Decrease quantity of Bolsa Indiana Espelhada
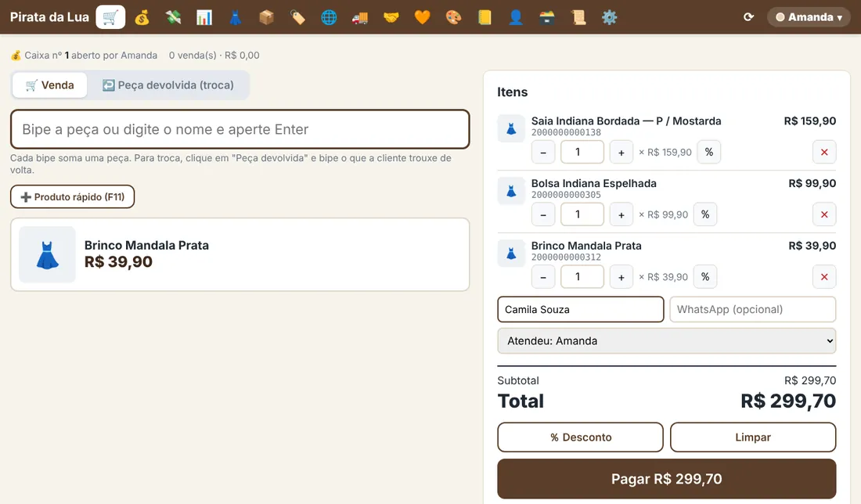861x504 pixels. (x=543, y=214)
